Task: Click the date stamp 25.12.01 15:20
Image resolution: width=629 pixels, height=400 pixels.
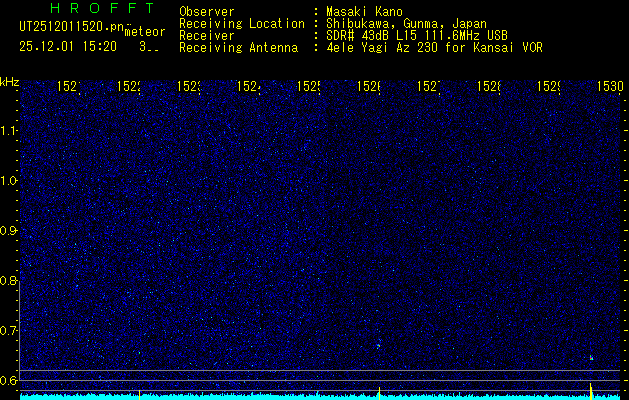Action: (x=68, y=47)
